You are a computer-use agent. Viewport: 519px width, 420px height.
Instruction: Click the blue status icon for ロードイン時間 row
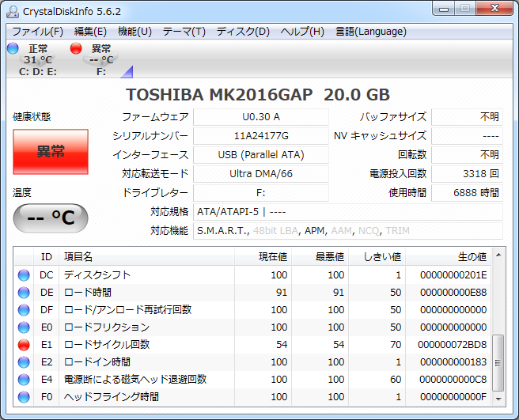click(x=24, y=362)
